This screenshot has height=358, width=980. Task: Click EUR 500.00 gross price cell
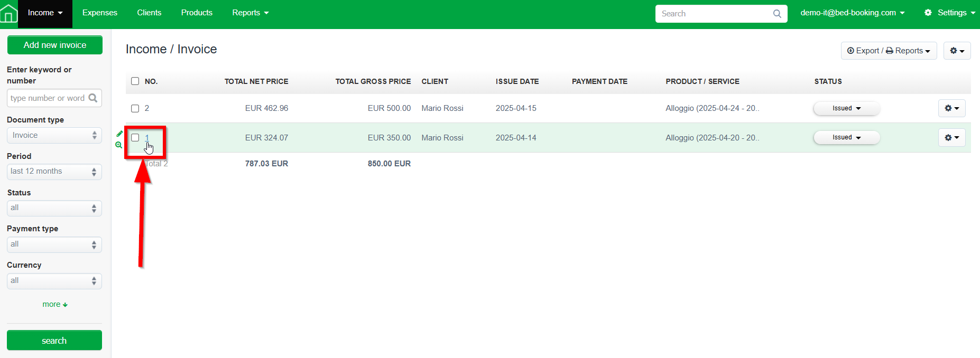click(389, 108)
